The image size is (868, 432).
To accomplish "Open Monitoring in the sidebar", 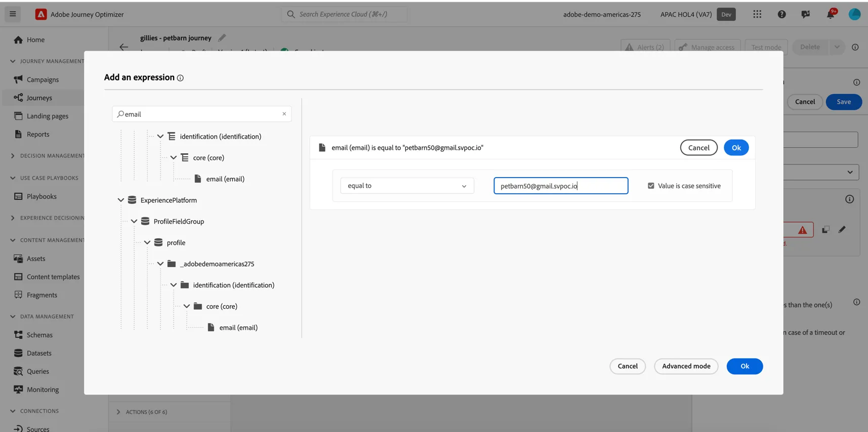I will point(43,390).
